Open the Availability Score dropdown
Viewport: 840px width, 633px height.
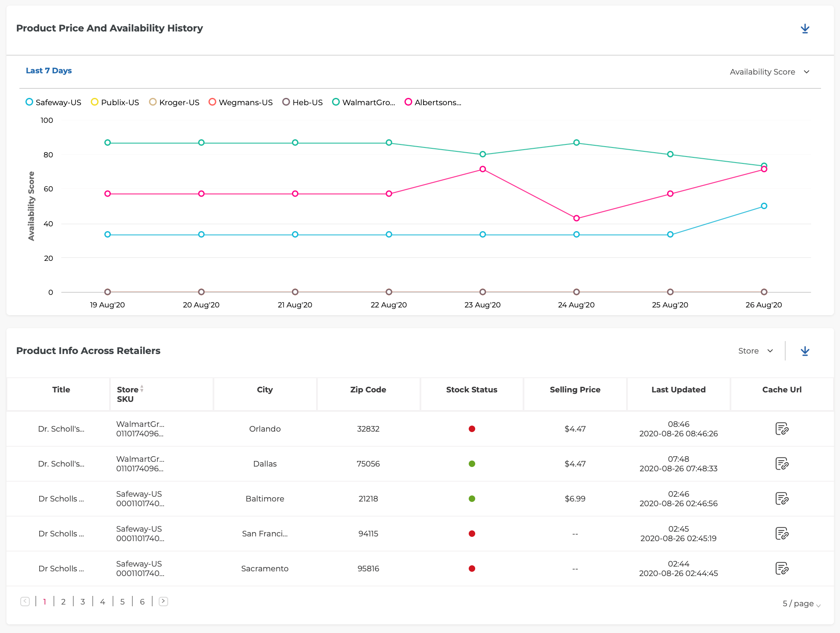pos(769,72)
